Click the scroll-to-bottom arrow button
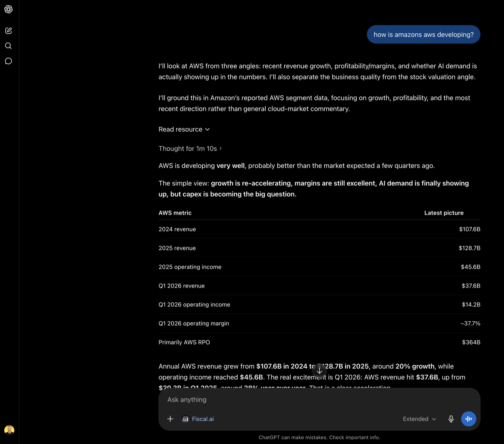 (x=319, y=370)
